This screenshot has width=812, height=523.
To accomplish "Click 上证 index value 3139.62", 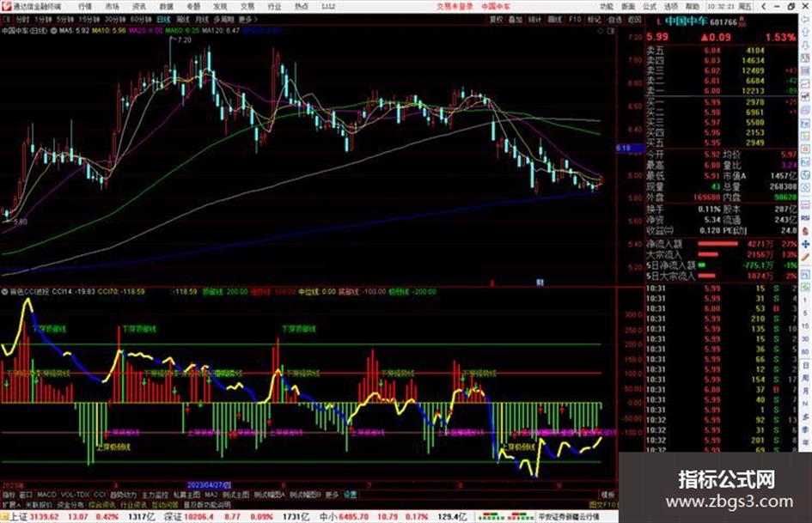I will click(x=45, y=517).
